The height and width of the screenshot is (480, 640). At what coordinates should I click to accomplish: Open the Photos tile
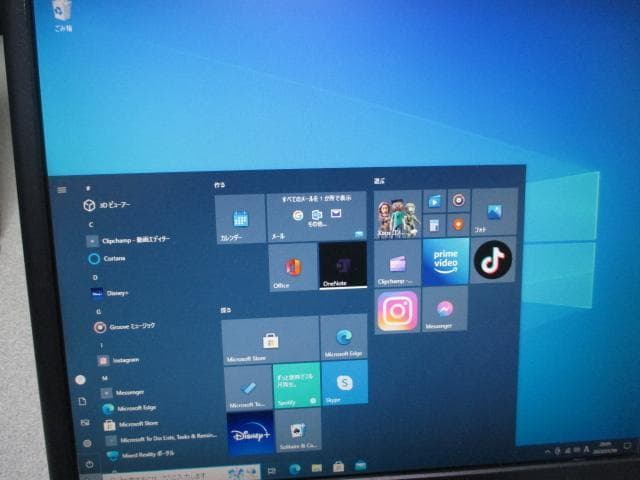[x=495, y=211]
